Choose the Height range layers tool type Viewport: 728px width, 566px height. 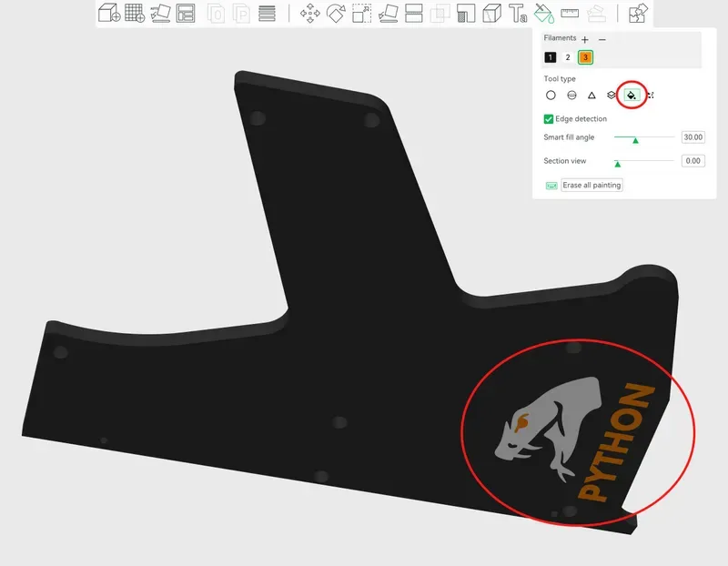612,95
